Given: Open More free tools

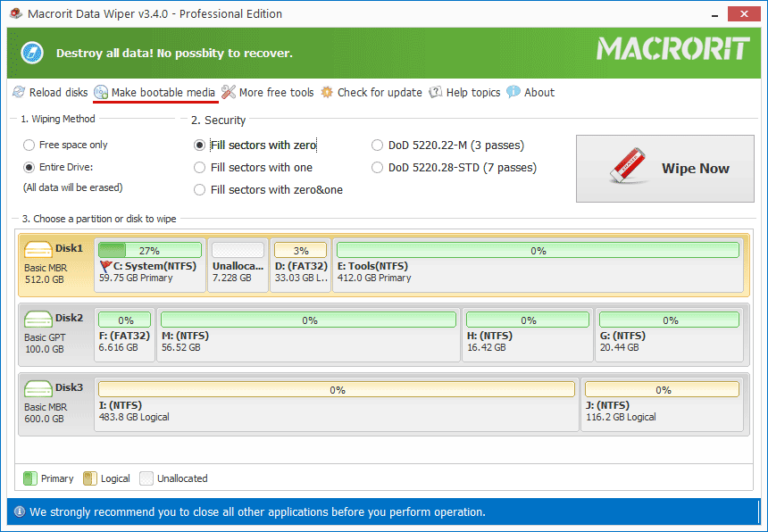Looking at the screenshot, I should pyautogui.click(x=268, y=92).
